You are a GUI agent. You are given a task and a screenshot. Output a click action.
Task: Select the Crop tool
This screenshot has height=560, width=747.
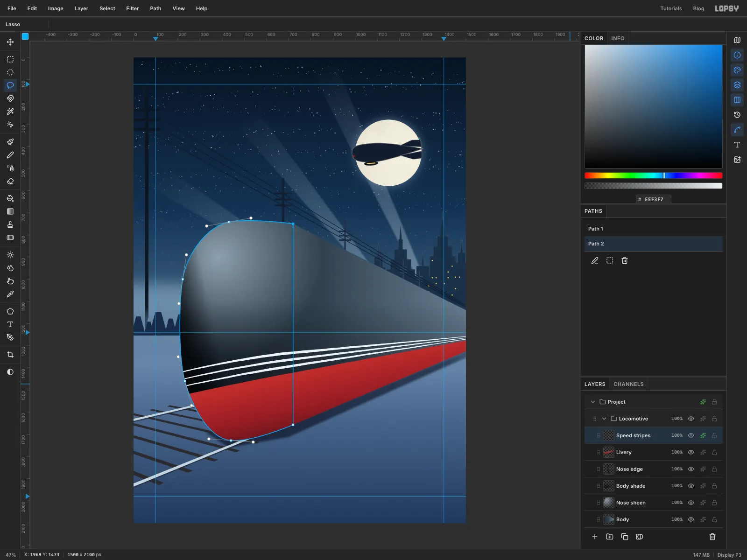pyautogui.click(x=10, y=355)
